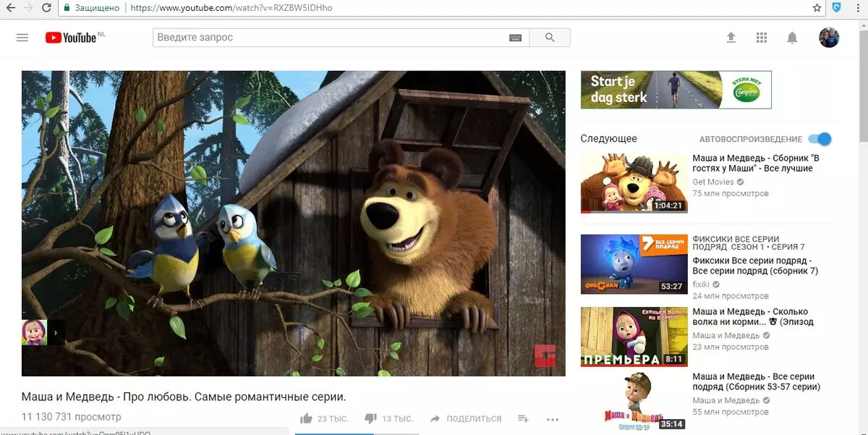868x435 pixels.
Task: Click '24 млн просмотров' text
Action: click(731, 296)
